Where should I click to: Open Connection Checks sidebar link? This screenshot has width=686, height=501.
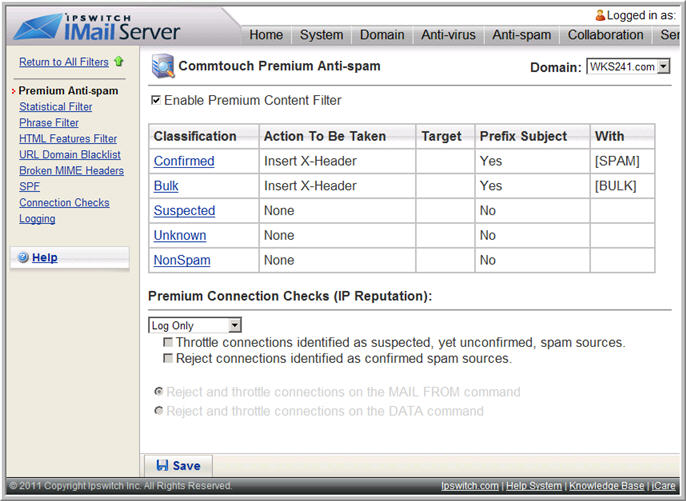tap(64, 203)
